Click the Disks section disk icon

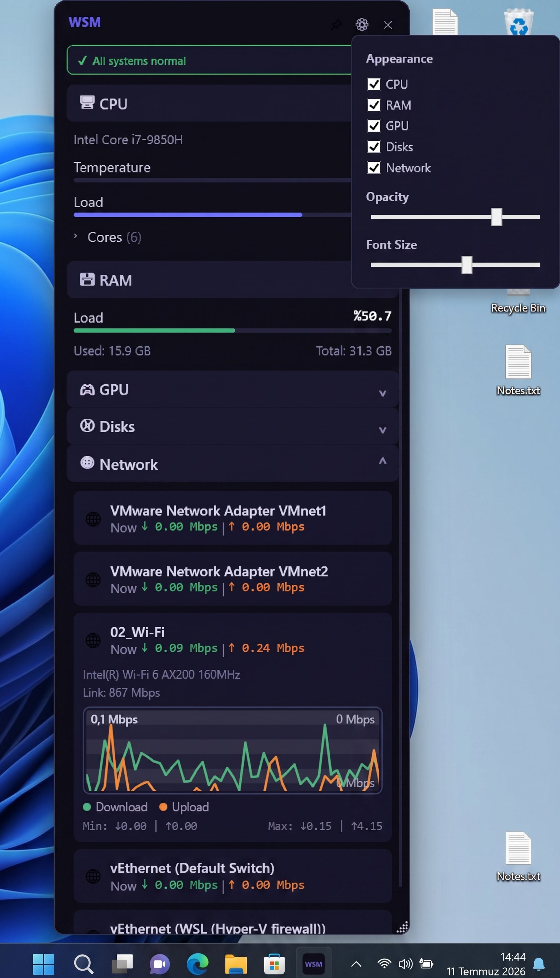coord(87,426)
